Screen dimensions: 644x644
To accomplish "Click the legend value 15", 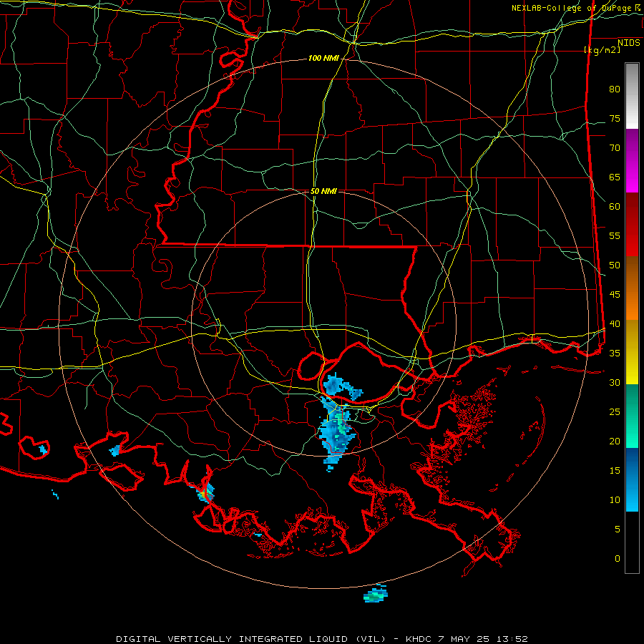I will tap(615, 471).
